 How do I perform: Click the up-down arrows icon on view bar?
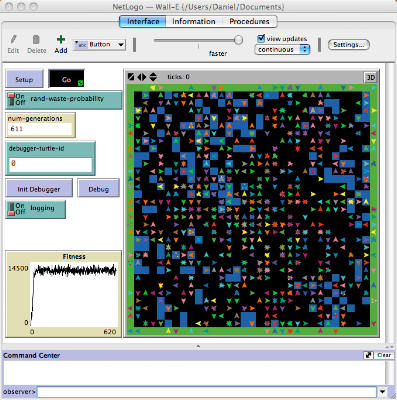pos(153,77)
